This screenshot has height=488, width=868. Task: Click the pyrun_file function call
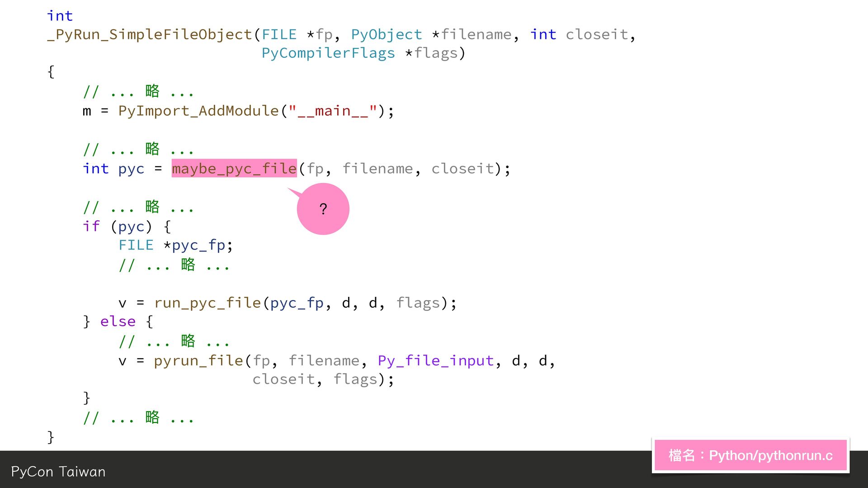[x=198, y=361]
